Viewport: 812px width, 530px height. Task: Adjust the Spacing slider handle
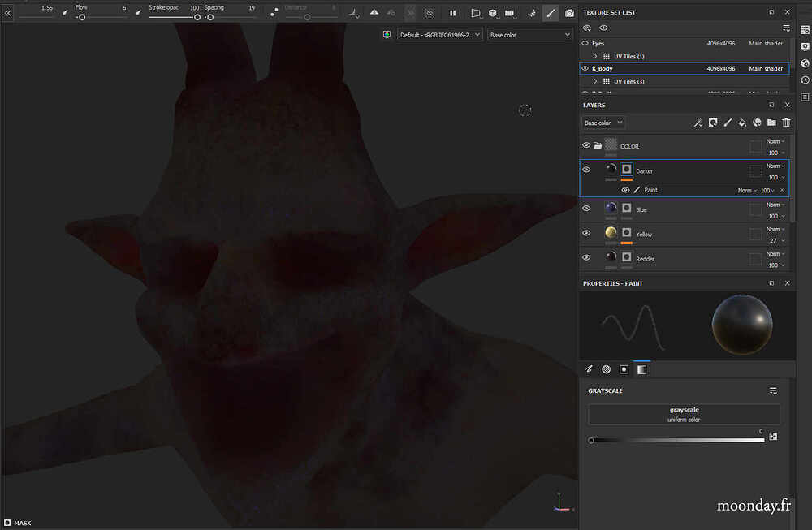209,17
